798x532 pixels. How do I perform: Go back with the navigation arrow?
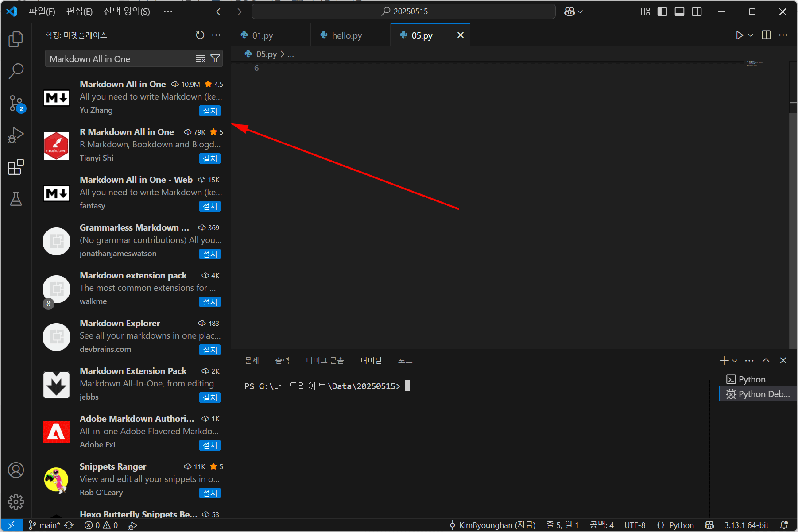(x=220, y=12)
